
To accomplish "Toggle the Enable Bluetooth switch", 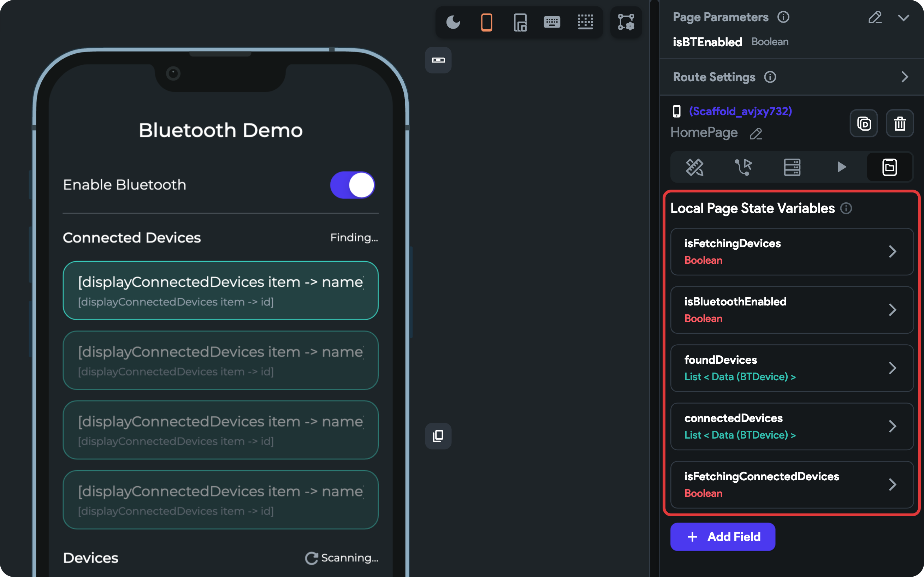I will [x=352, y=185].
